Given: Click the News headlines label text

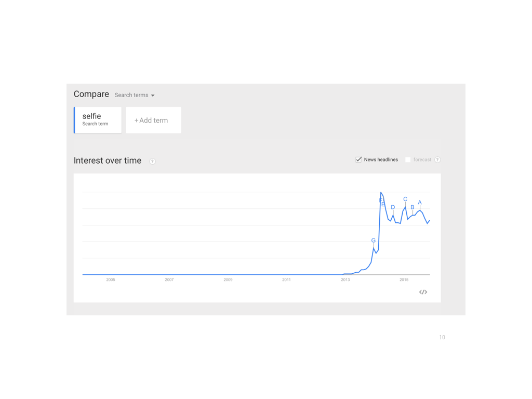Looking at the screenshot, I should click(x=381, y=159).
